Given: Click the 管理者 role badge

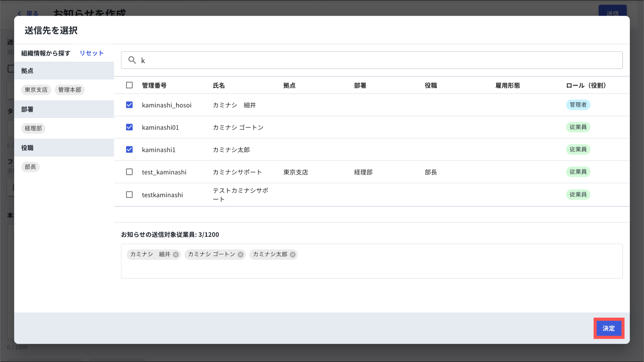Looking at the screenshot, I should click(x=578, y=105).
